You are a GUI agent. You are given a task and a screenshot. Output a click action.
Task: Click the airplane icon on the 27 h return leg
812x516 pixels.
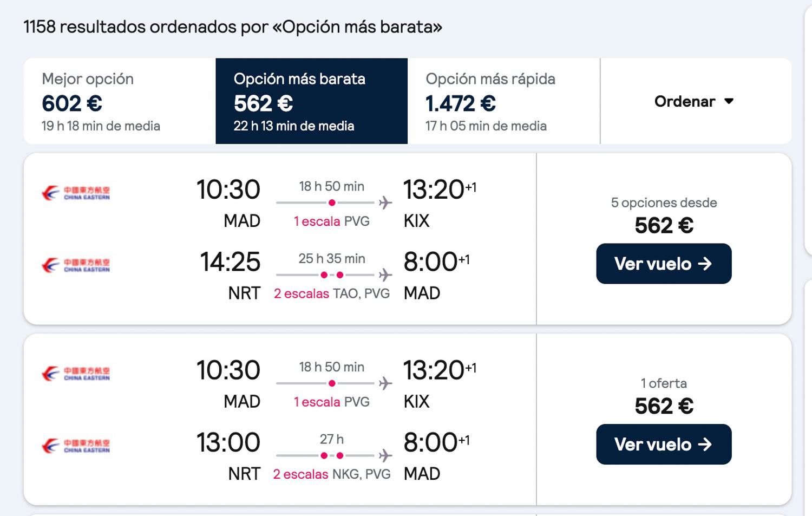click(x=385, y=455)
